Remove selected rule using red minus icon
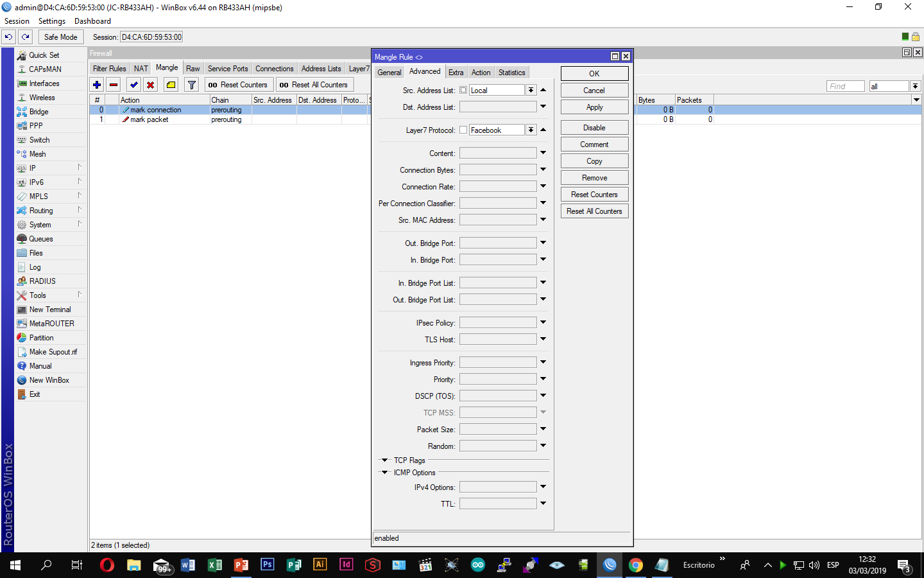 [x=114, y=85]
